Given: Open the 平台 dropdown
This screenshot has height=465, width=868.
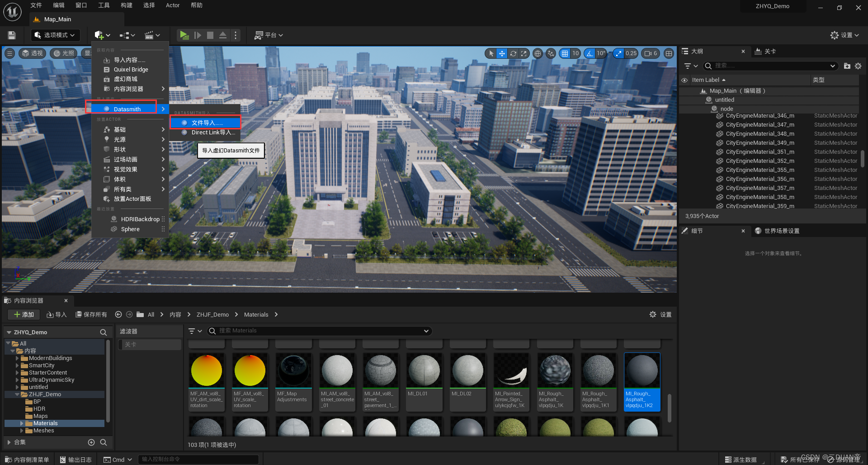Looking at the screenshot, I should pos(269,35).
